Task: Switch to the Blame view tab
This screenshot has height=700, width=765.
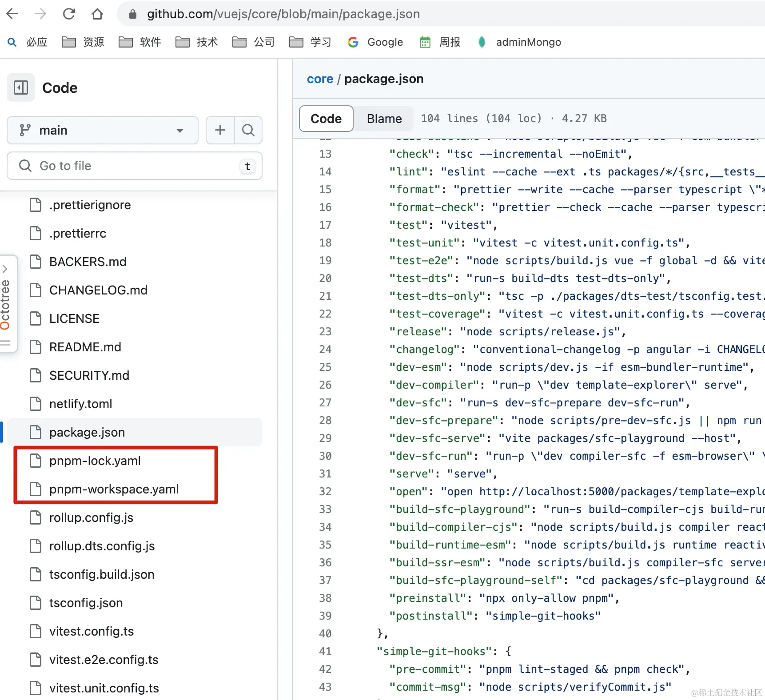Action: (x=384, y=119)
